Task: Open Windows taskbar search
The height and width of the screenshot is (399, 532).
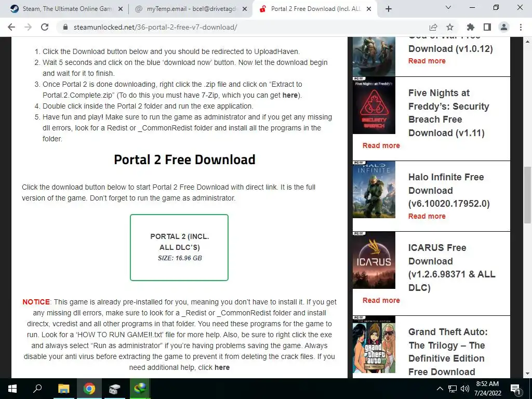Action: (x=37, y=389)
